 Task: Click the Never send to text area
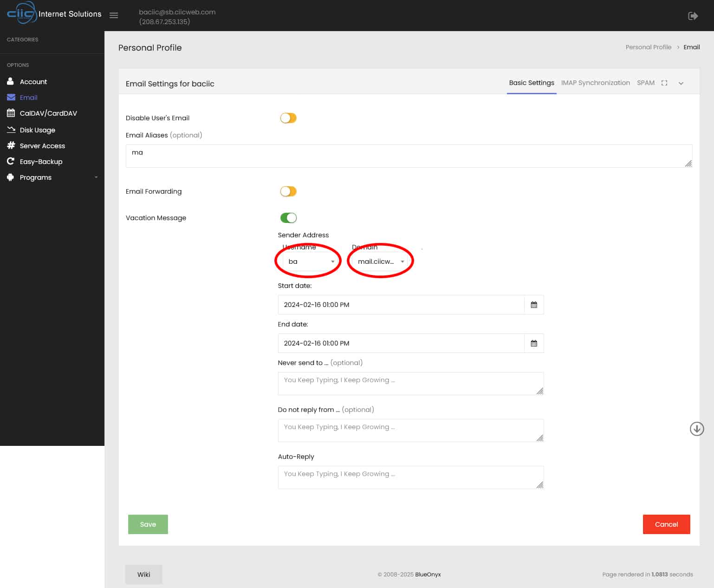(x=411, y=384)
